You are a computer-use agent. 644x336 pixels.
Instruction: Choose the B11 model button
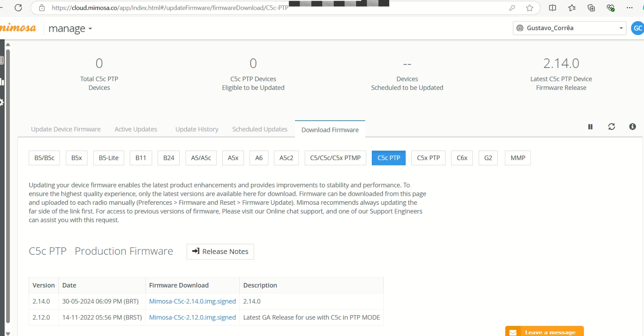(x=141, y=158)
